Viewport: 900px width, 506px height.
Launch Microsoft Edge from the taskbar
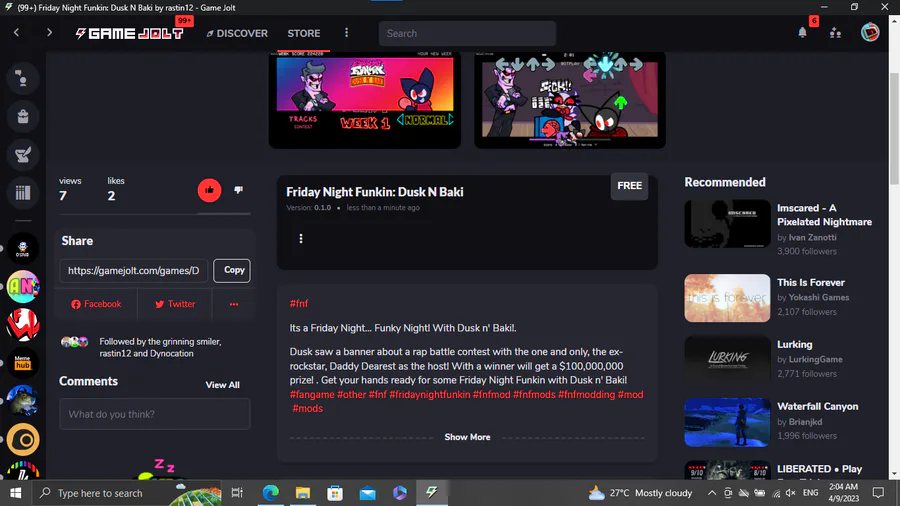(270, 493)
